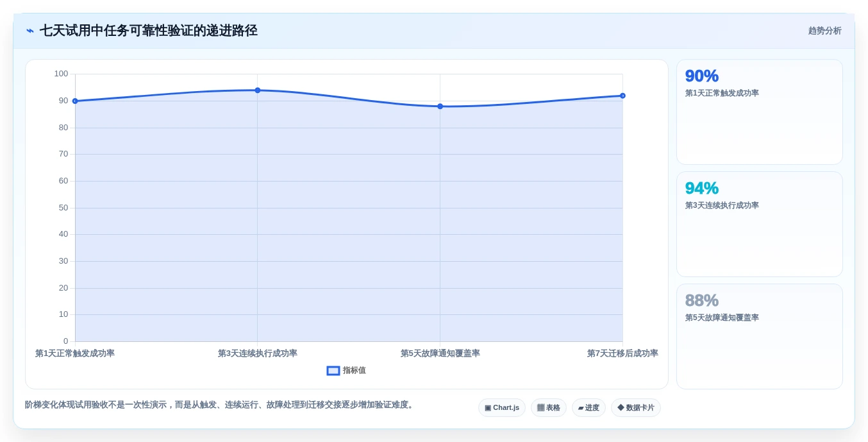868x442 pixels.
Task: Click the description text starting with 阶梯变化体现
Action: click(x=221, y=405)
